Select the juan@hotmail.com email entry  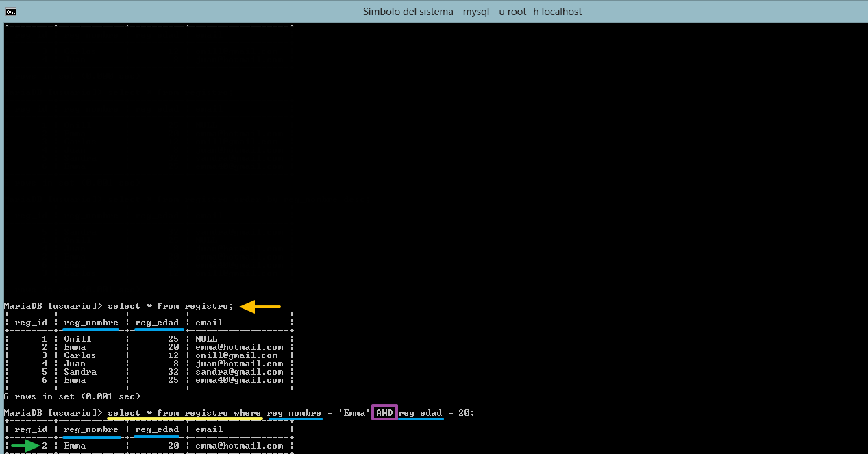239,364
